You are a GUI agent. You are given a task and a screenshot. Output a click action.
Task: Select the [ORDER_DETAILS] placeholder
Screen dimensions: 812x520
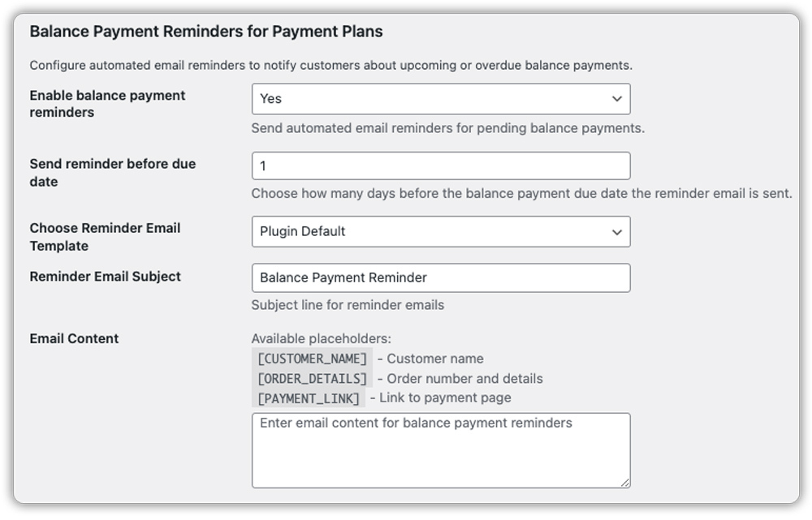pos(313,378)
